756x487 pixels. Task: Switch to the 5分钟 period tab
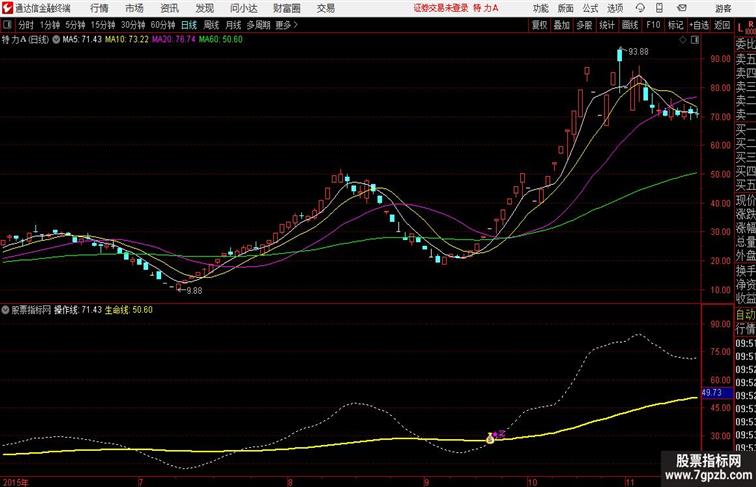[75, 25]
